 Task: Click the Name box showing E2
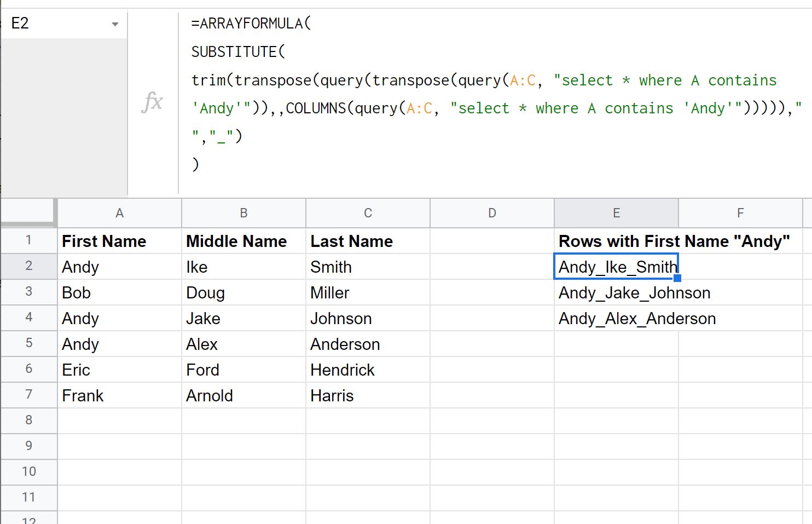coord(65,24)
